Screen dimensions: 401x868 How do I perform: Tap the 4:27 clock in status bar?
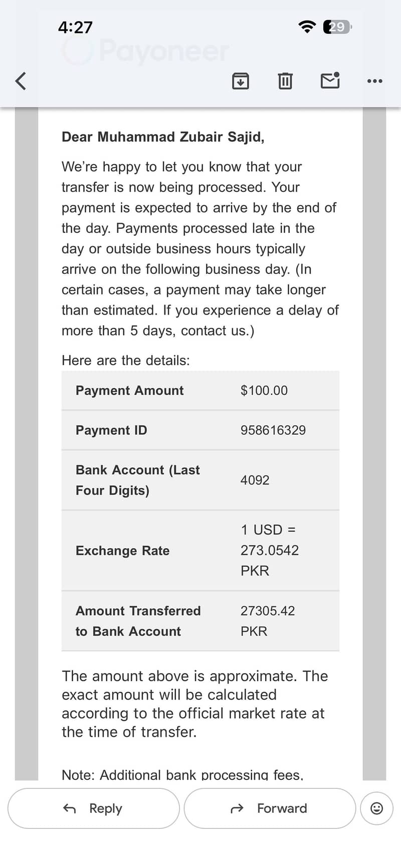click(x=75, y=27)
